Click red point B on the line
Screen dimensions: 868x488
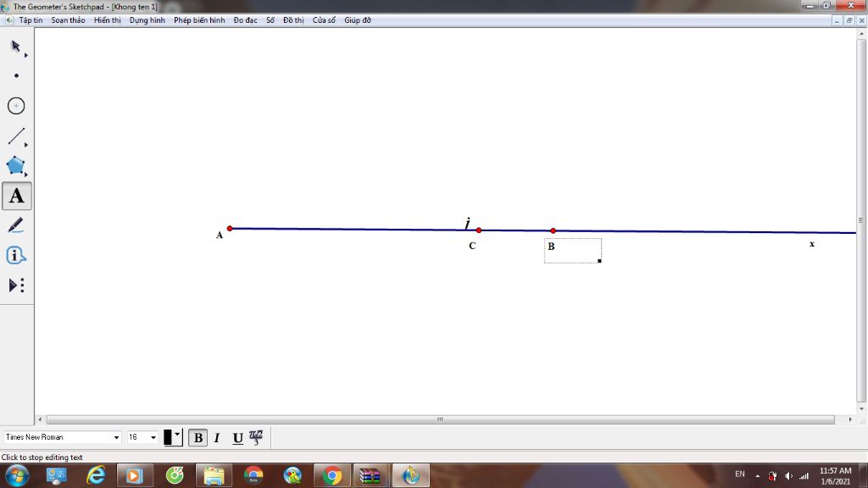pyautogui.click(x=553, y=230)
